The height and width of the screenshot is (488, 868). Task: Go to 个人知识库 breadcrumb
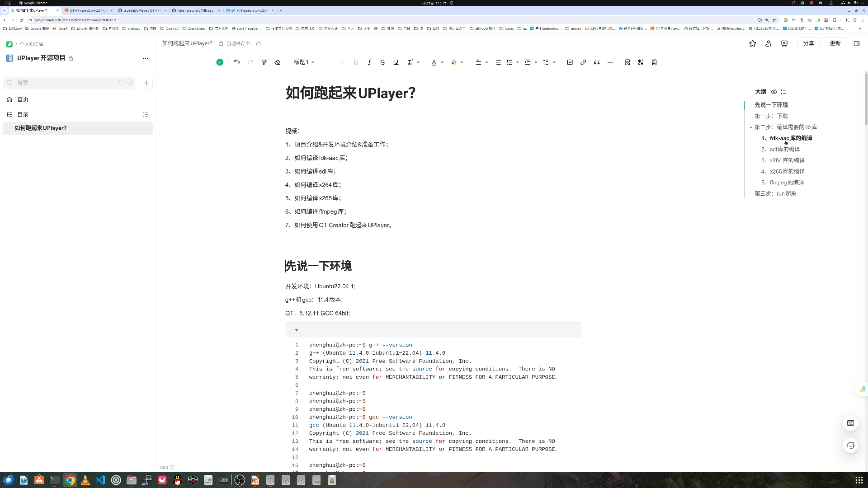coord(31,44)
